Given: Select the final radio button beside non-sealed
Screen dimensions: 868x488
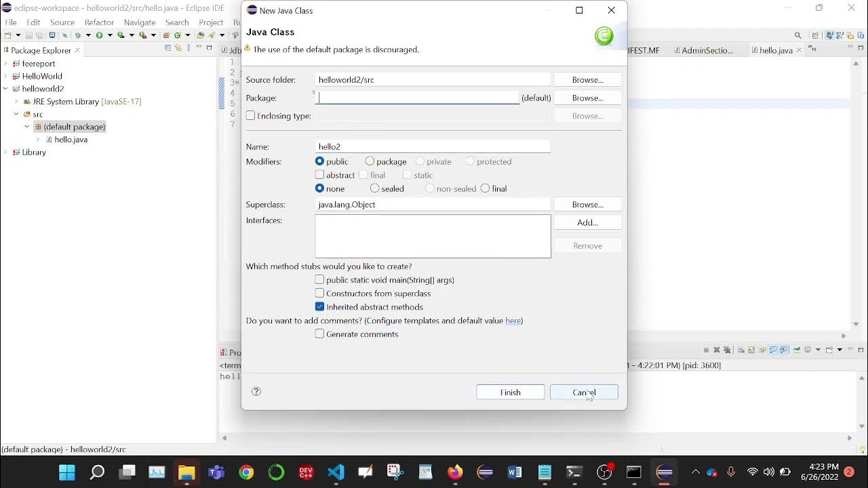Looking at the screenshot, I should [485, 188].
